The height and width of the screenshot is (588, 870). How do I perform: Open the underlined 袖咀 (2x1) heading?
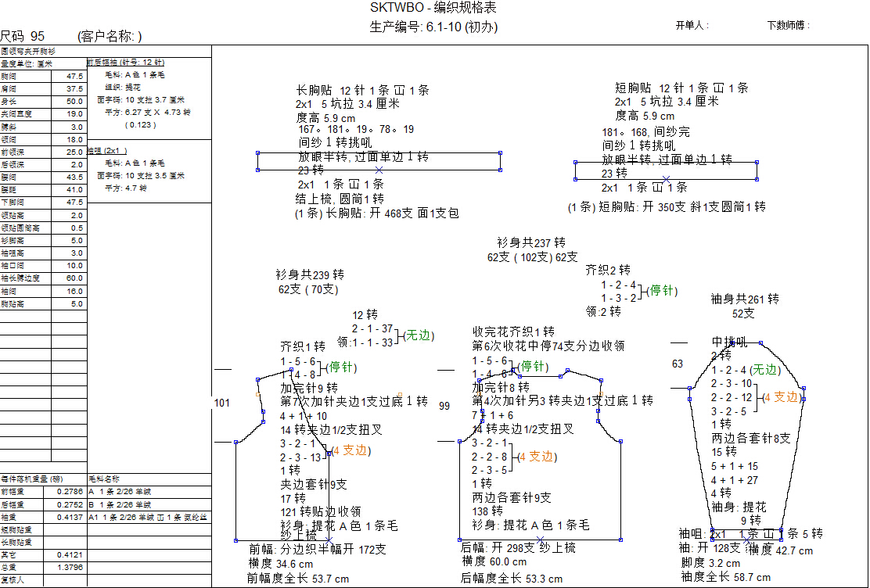point(106,151)
